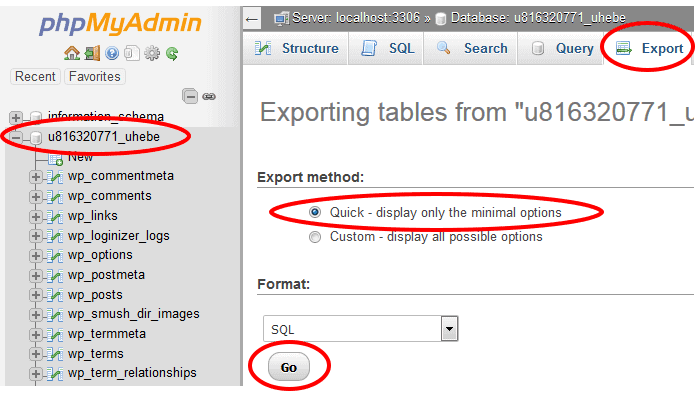Open the Search tab

pyautogui.click(x=471, y=48)
